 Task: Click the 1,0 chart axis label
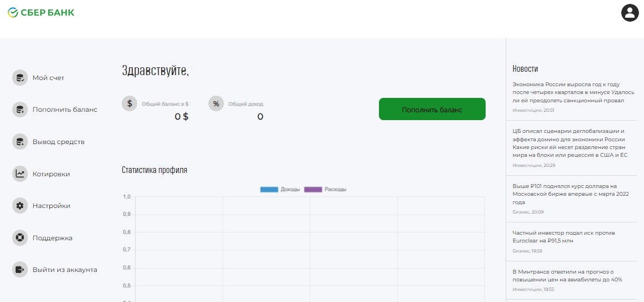[127, 196]
